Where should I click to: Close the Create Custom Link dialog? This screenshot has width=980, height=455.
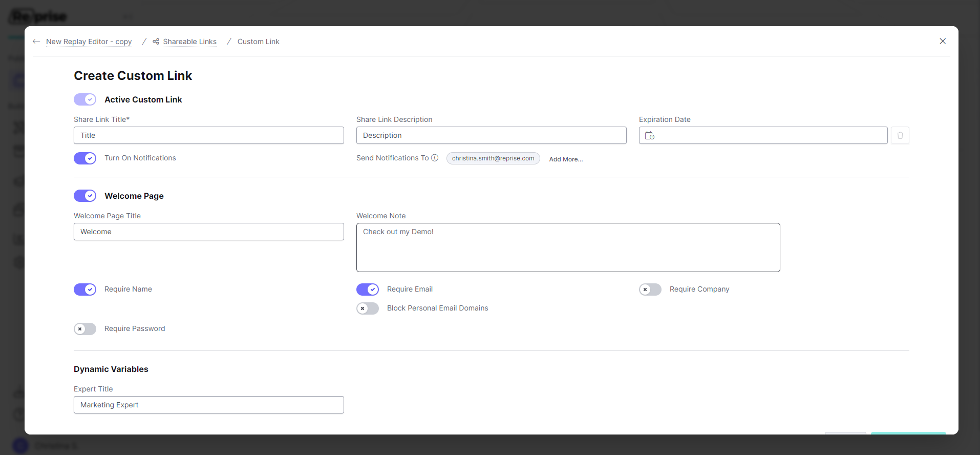point(943,41)
